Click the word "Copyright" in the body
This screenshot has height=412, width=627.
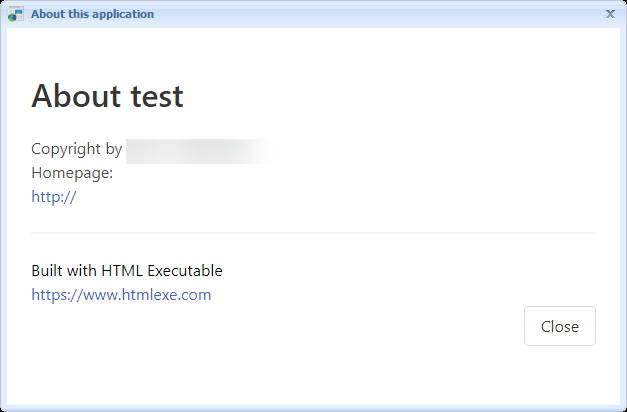(66, 149)
